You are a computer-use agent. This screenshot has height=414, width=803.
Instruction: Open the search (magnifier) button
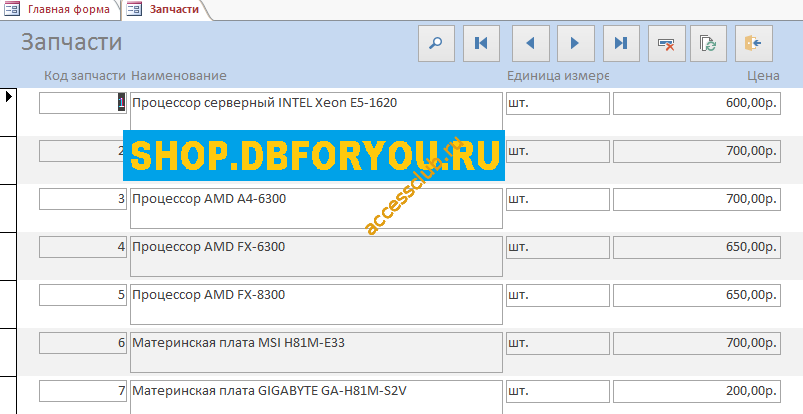436,44
